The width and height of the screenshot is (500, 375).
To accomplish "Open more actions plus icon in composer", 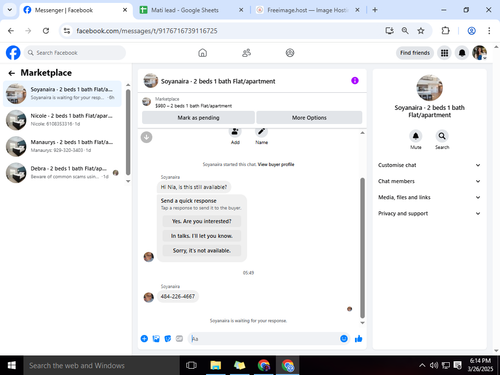I will 144,339.
